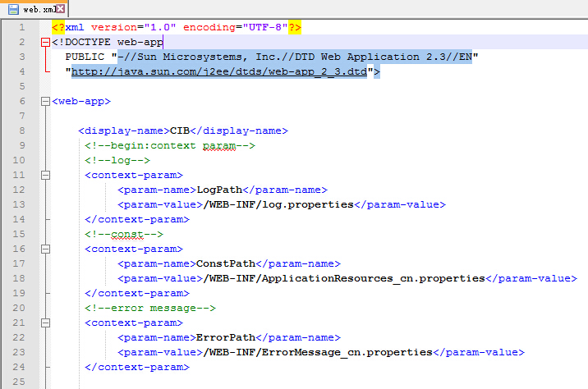
Task: Click the <context-param> tag on line 21
Action: (x=134, y=323)
